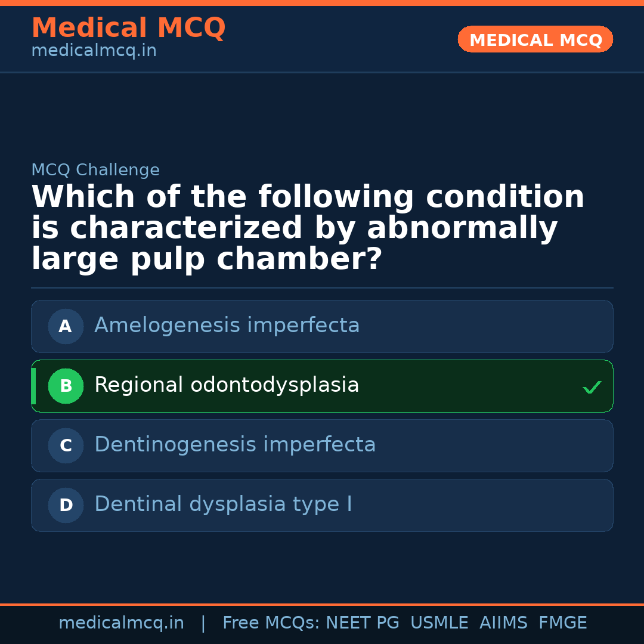The height and width of the screenshot is (644, 644).
Task: Click the USMLE footer text
Action: coord(439,623)
